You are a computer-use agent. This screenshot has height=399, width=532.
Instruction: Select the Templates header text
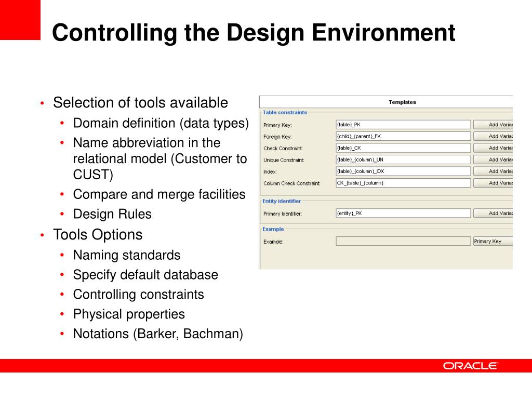click(403, 102)
